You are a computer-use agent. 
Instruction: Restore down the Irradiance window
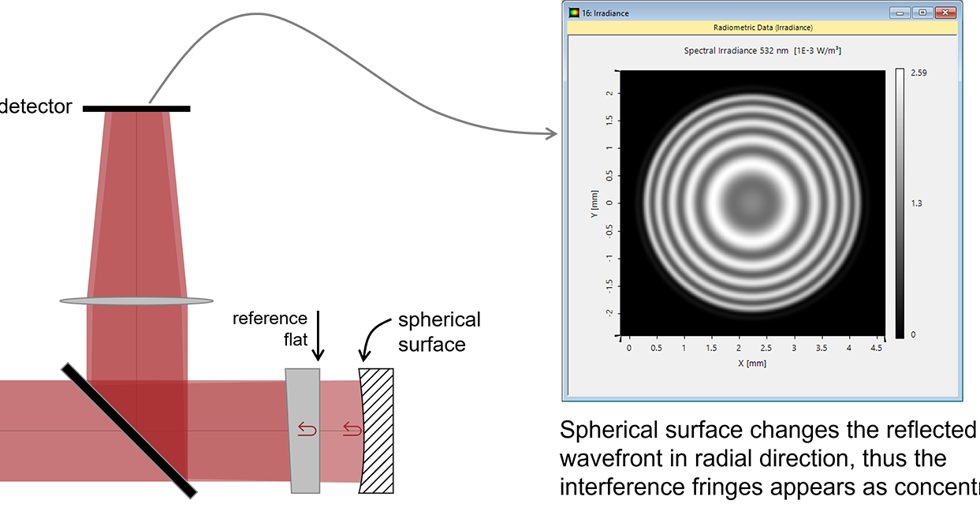click(x=922, y=13)
